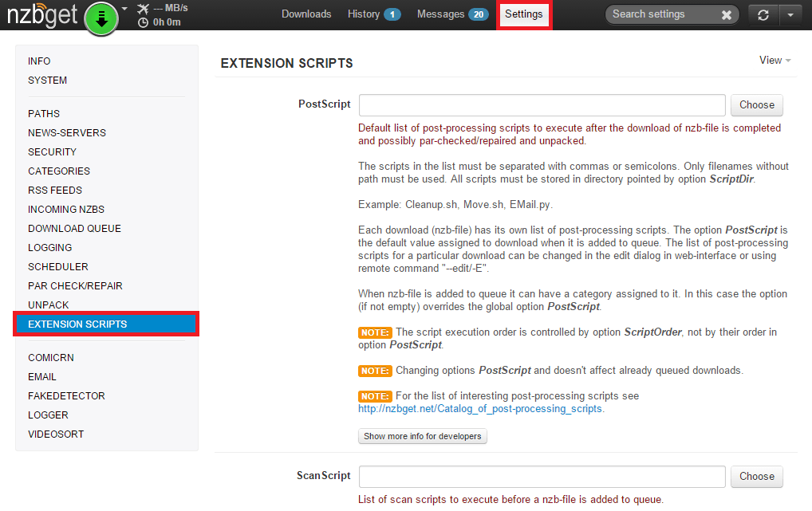Image resolution: width=812 pixels, height=511 pixels.
Task: Open the Catalog of post-processing scripts link
Action: (480, 409)
